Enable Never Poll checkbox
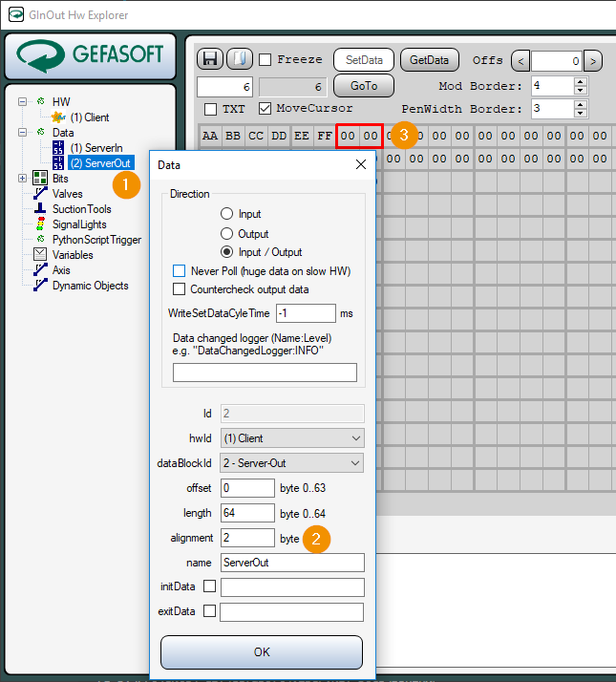This screenshot has width=616, height=682. (x=179, y=271)
